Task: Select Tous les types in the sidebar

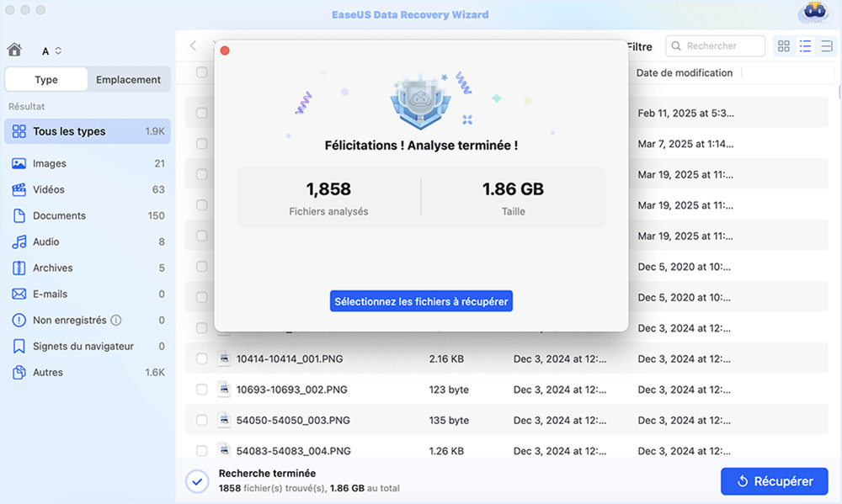Action: [x=88, y=131]
